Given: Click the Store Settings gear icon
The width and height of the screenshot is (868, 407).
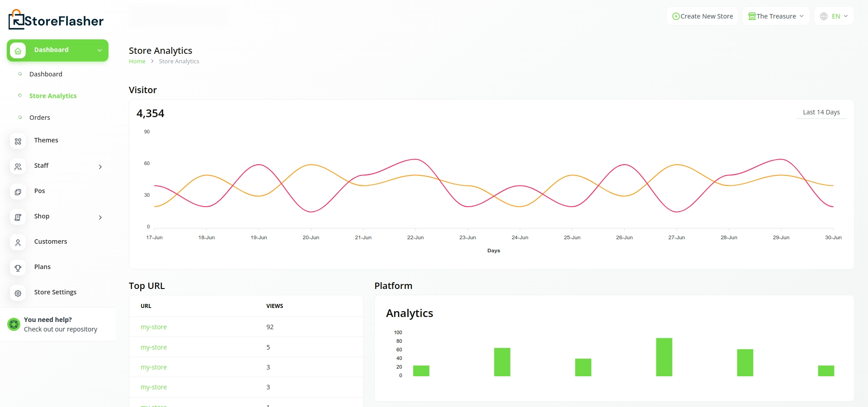Looking at the screenshot, I should 18,293.
